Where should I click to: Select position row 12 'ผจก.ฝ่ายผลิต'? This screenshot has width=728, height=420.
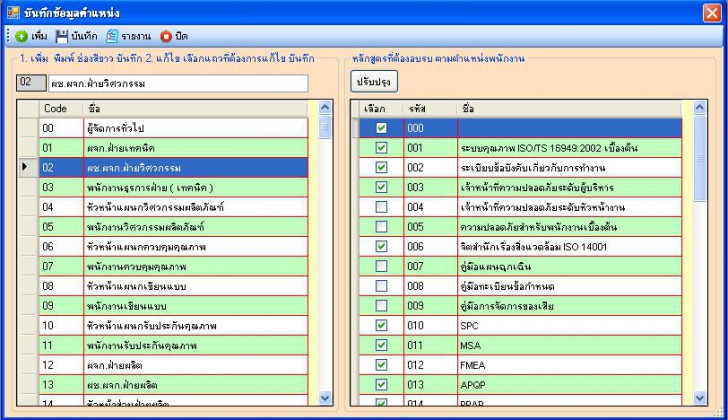click(x=173, y=365)
